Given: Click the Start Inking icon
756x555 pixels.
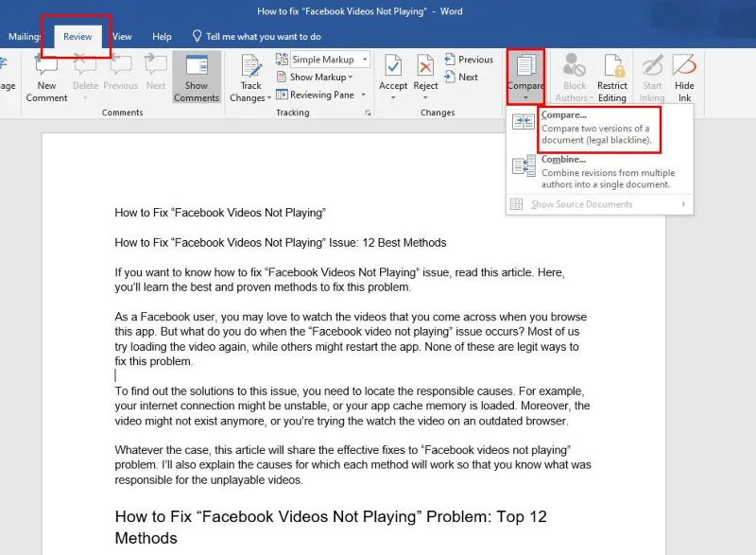Looking at the screenshot, I should (x=652, y=65).
